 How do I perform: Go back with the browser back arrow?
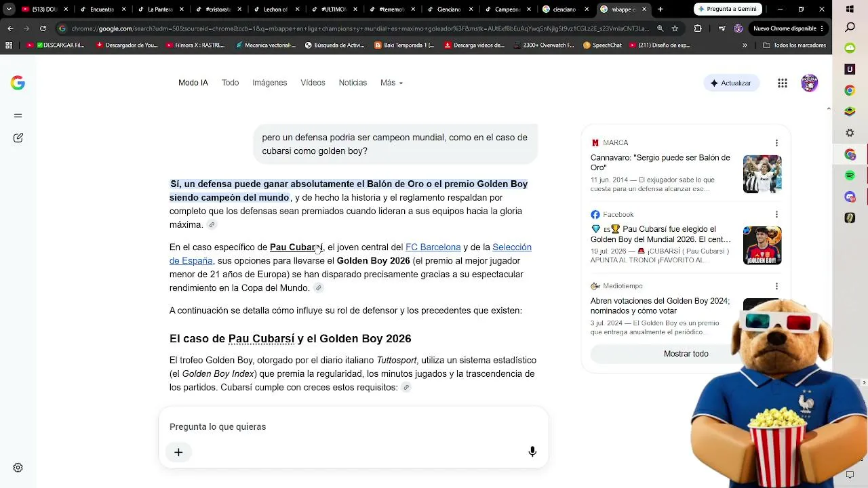pyautogui.click(x=10, y=28)
